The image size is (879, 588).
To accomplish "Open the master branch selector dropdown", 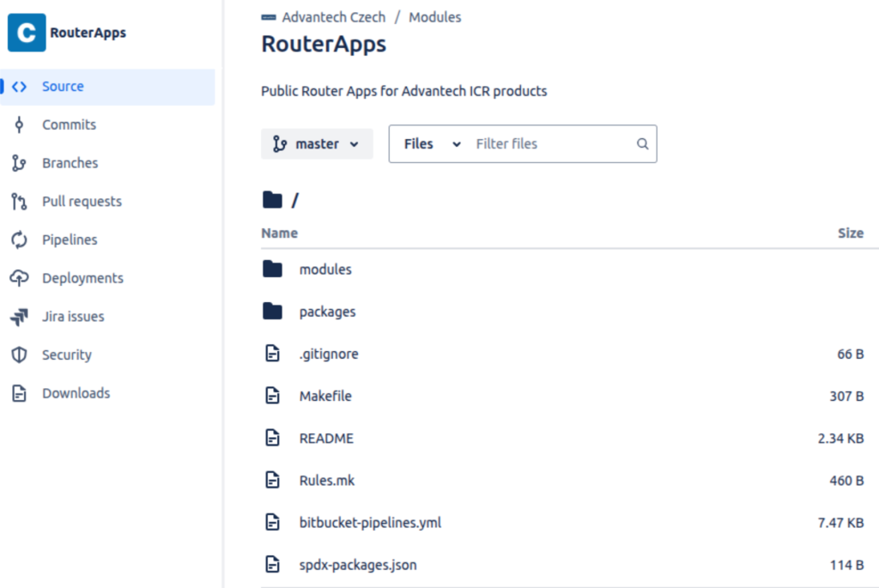I will coord(317,144).
